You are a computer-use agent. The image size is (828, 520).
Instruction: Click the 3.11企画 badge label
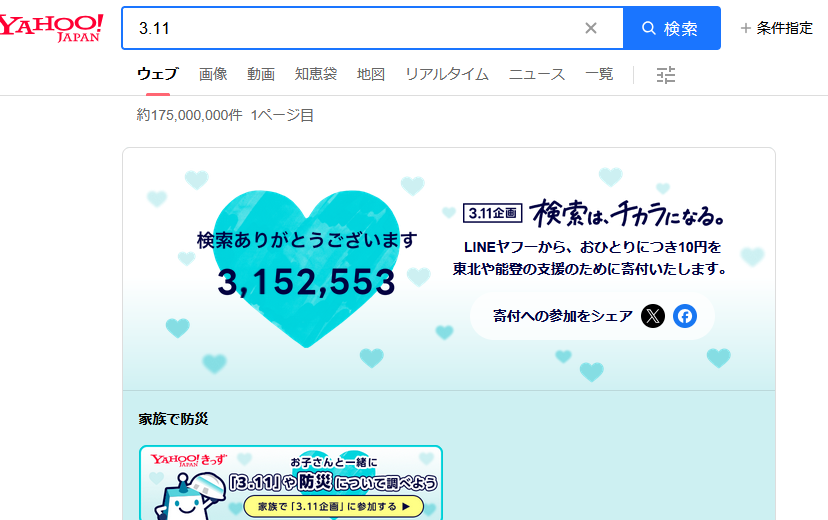tap(493, 213)
